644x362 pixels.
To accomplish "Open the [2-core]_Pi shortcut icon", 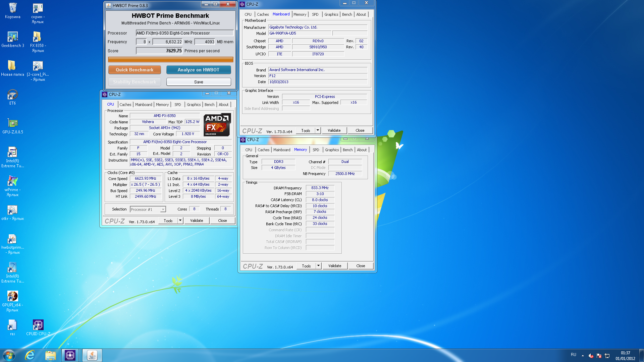I will tap(38, 71).
